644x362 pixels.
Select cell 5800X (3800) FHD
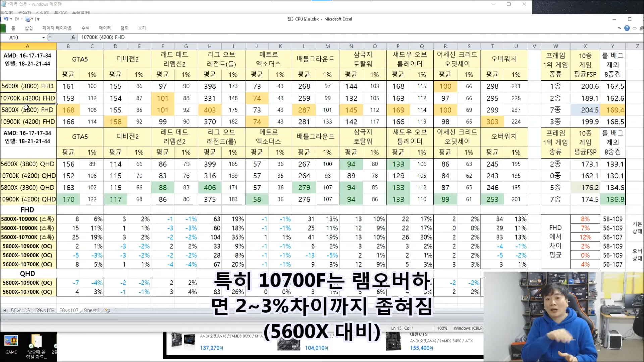pyautogui.click(x=28, y=110)
